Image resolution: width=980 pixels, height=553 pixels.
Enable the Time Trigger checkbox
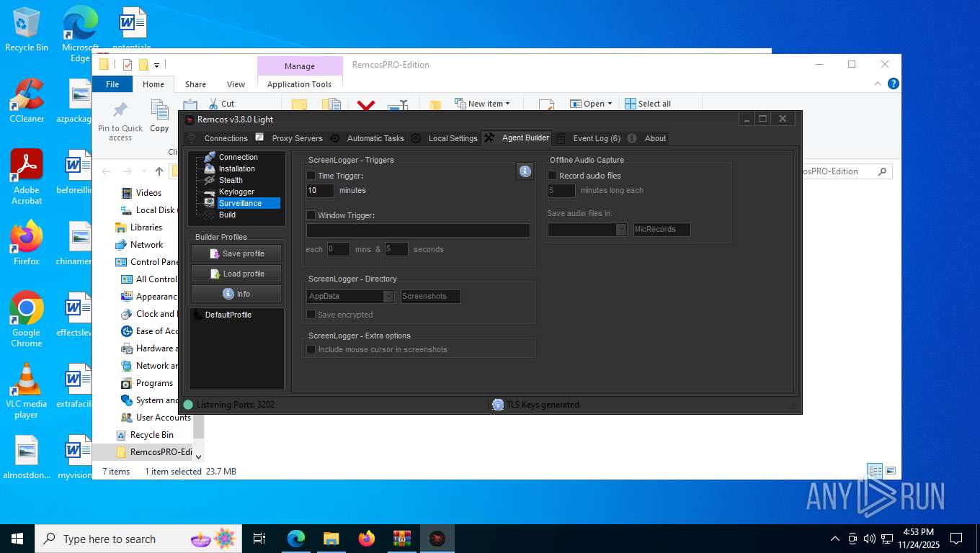click(x=311, y=176)
